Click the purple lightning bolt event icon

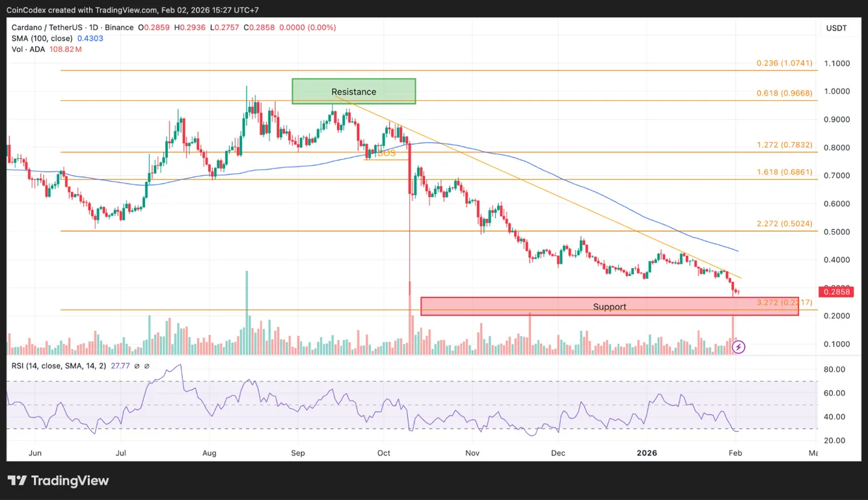coord(739,347)
